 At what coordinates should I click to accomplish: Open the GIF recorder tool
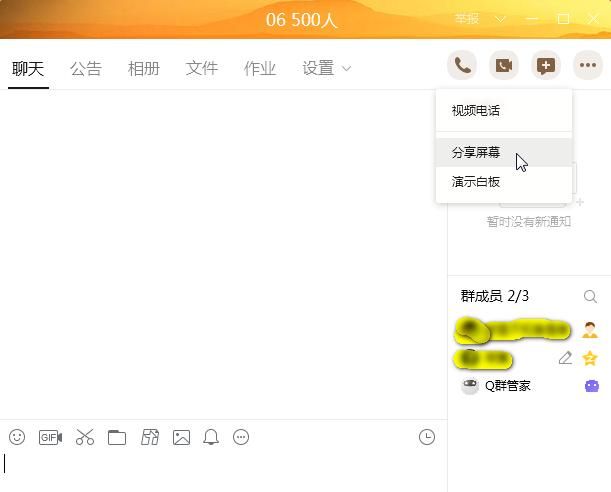pyautogui.click(x=50, y=437)
